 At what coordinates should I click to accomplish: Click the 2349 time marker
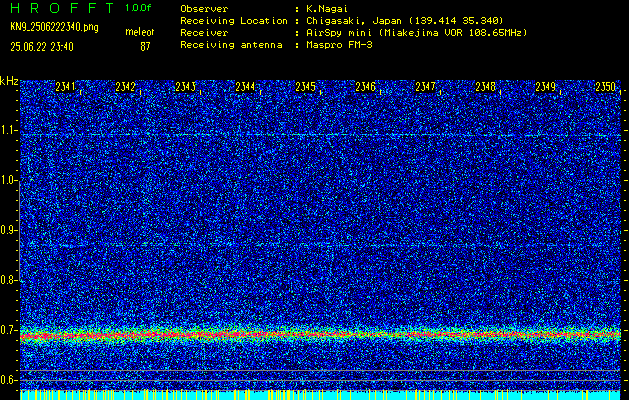[546, 87]
